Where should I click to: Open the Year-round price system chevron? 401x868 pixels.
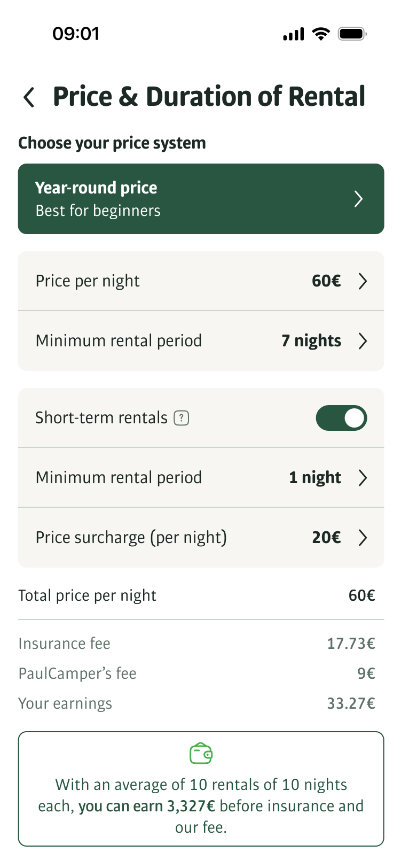(x=359, y=199)
